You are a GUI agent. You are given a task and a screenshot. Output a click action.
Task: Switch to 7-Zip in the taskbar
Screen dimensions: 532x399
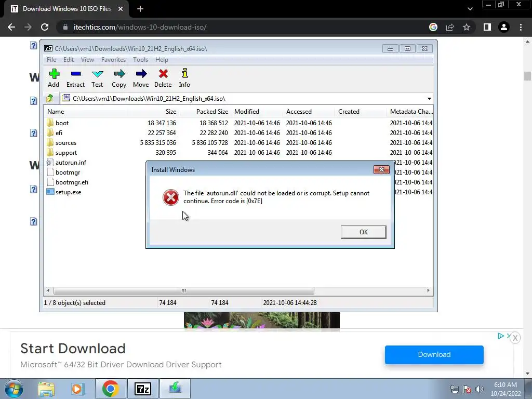point(142,389)
